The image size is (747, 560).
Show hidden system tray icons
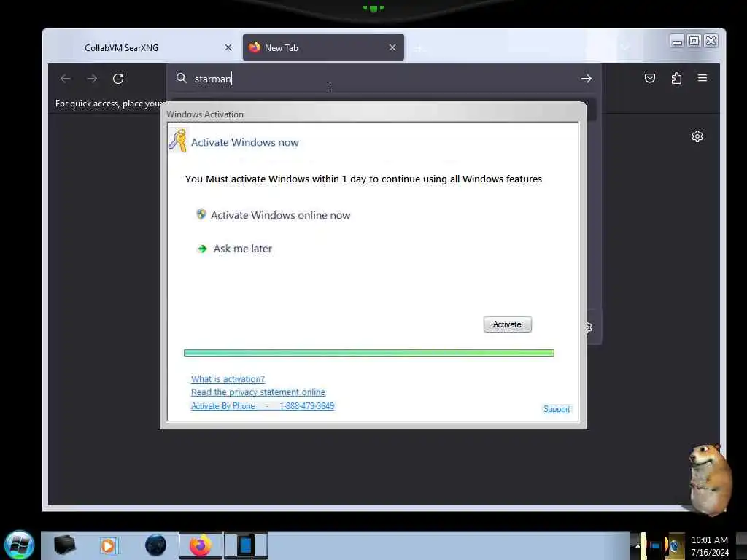point(638,546)
